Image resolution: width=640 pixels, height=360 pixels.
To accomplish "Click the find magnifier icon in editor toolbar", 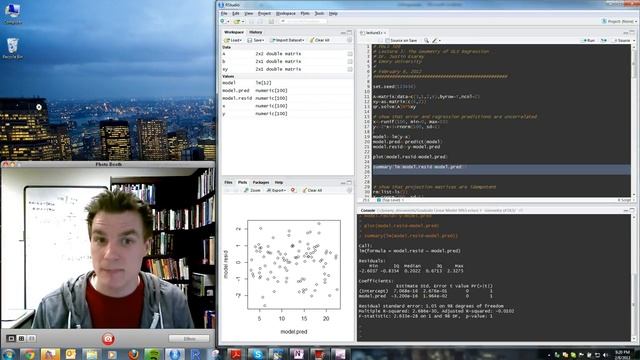I will click(x=426, y=40).
